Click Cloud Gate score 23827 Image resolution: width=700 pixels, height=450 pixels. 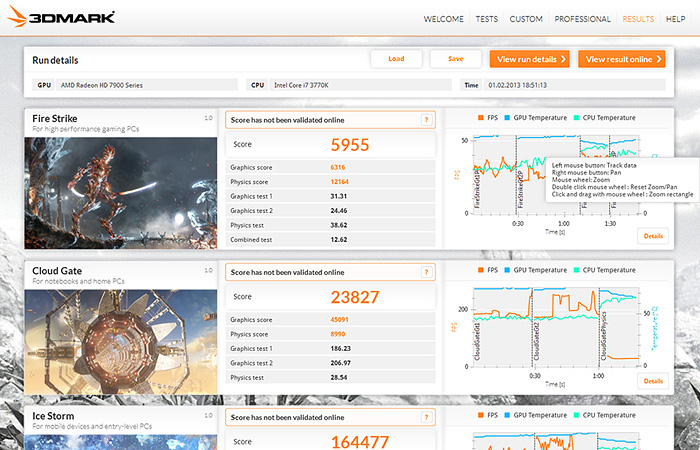pyautogui.click(x=355, y=297)
